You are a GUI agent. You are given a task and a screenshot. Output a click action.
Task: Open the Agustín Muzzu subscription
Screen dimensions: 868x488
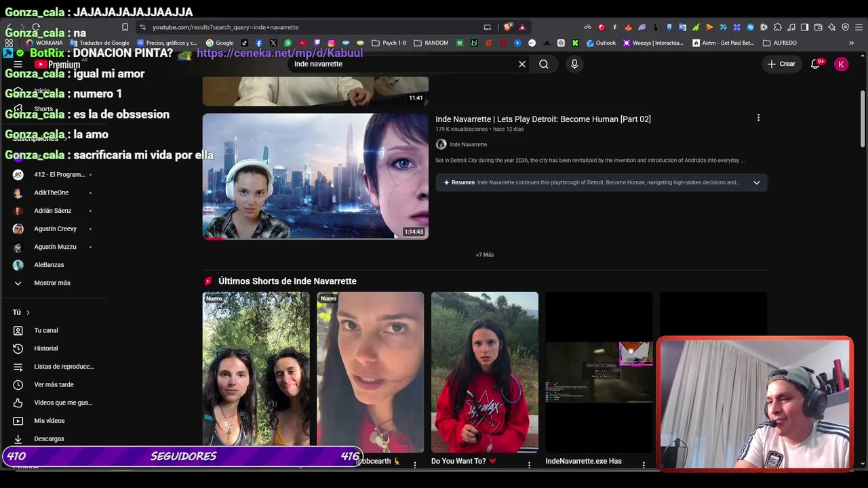coord(53,247)
